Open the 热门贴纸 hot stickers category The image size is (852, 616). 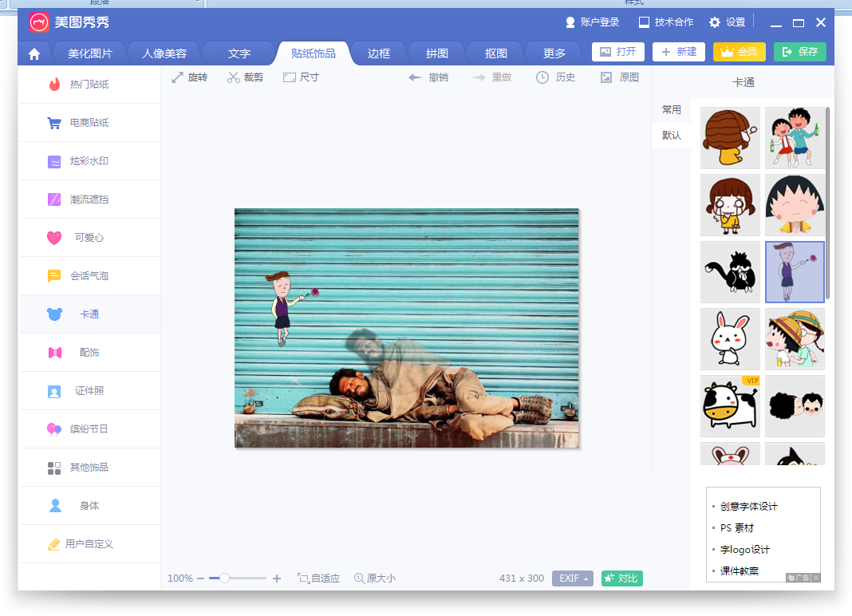tap(89, 85)
